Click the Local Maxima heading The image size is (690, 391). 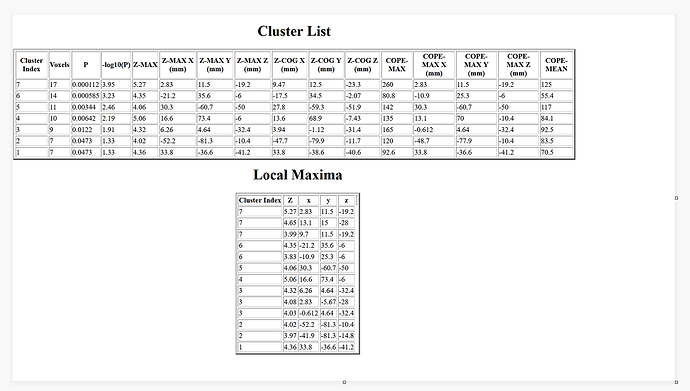tap(297, 175)
